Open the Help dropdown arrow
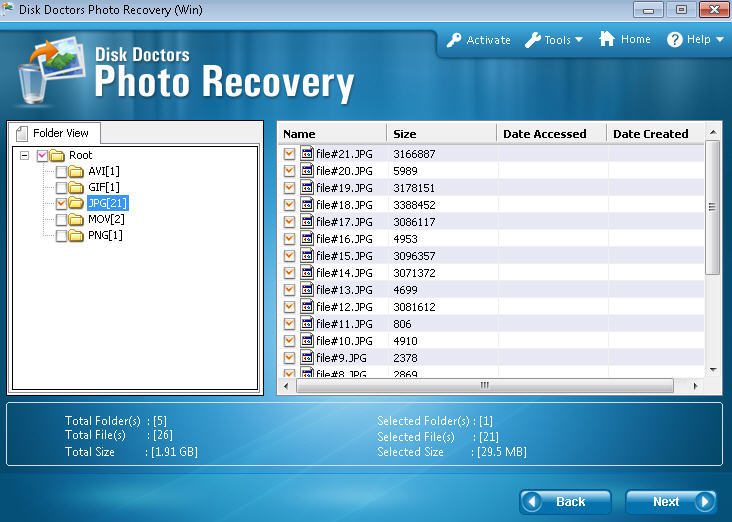Viewport: 732px width, 522px height. (x=719, y=40)
